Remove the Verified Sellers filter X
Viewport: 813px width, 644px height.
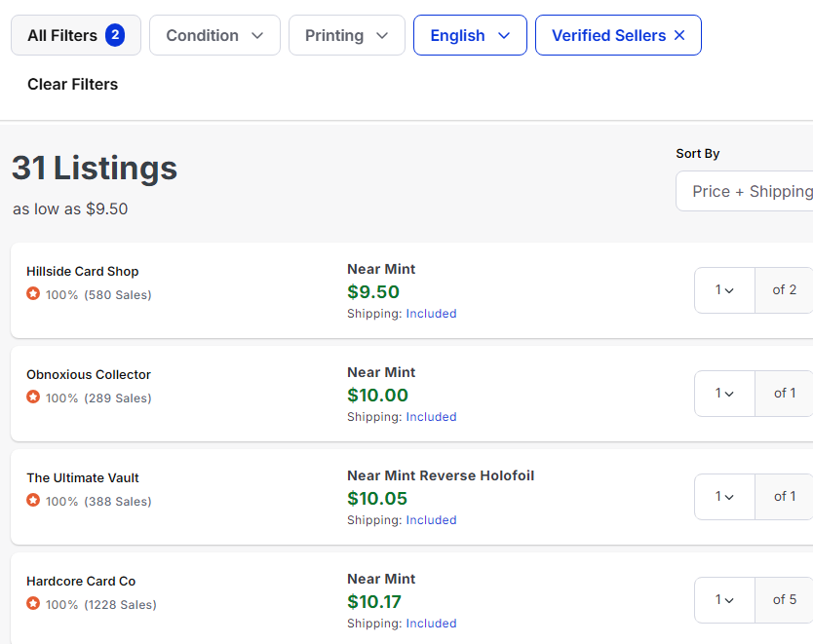[679, 35]
